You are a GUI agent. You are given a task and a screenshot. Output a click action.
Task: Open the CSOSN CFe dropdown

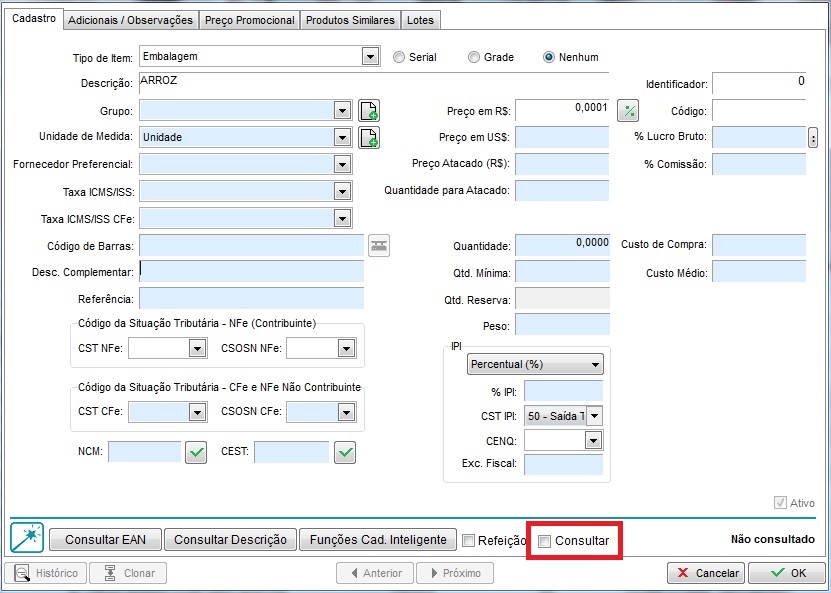point(346,412)
